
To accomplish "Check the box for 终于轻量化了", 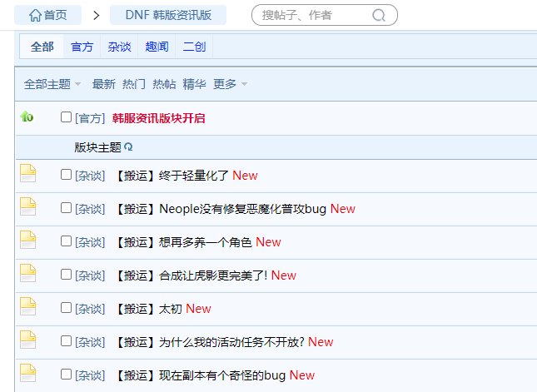I will tap(66, 174).
